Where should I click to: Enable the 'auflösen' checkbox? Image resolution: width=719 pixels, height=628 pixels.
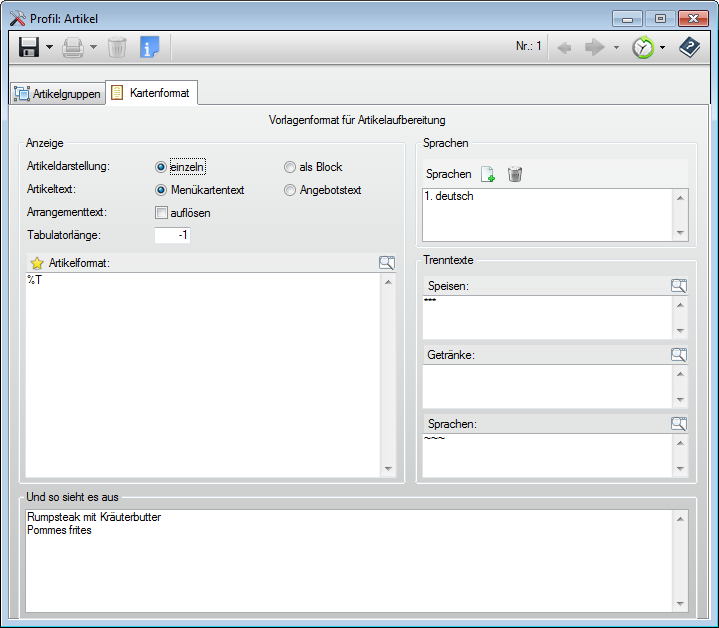pos(161,213)
